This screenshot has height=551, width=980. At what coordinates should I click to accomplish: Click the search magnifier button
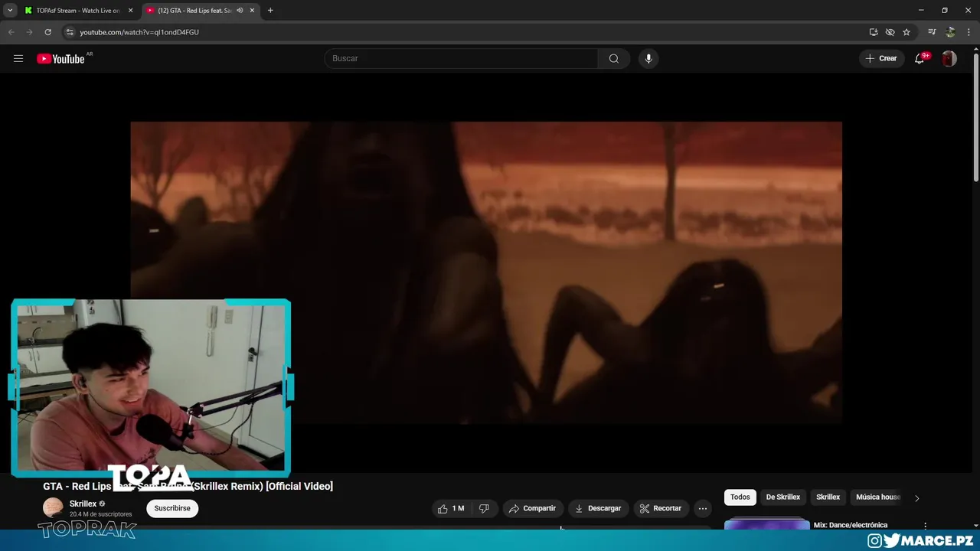(613, 58)
